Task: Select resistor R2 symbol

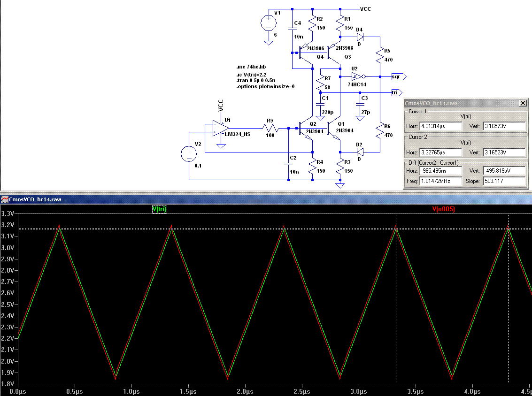Action: tap(312, 23)
